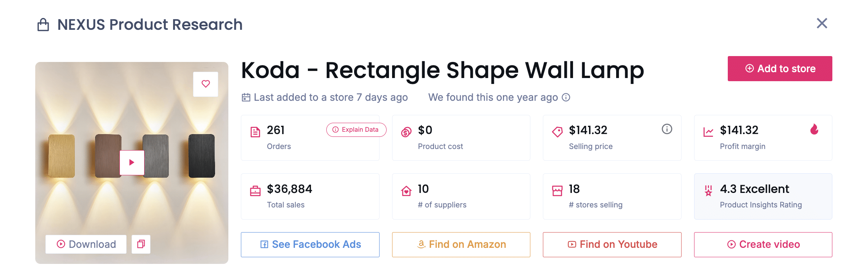The image size is (868, 269).
Task: Click the stores selling storefront icon
Action: (557, 191)
